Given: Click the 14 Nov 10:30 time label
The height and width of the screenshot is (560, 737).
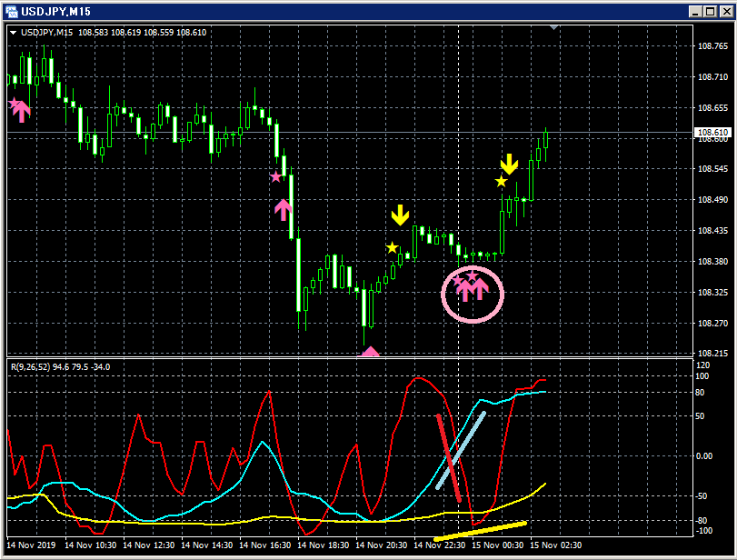Looking at the screenshot, I should click(x=90, y=545).
